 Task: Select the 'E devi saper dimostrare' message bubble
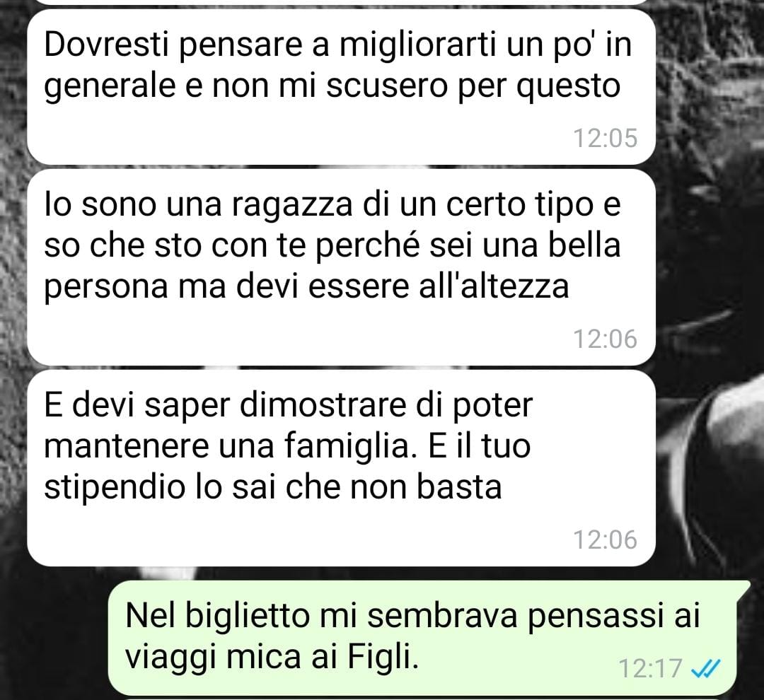click(x=341, y=468)
